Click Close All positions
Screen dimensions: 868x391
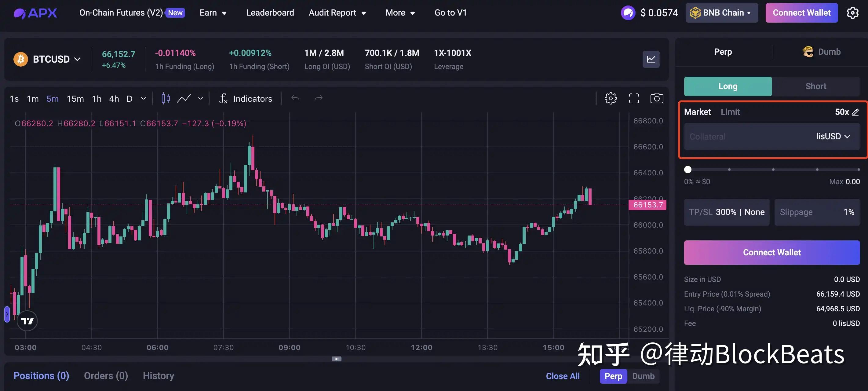pyautogui.click(x=563, y=376)
